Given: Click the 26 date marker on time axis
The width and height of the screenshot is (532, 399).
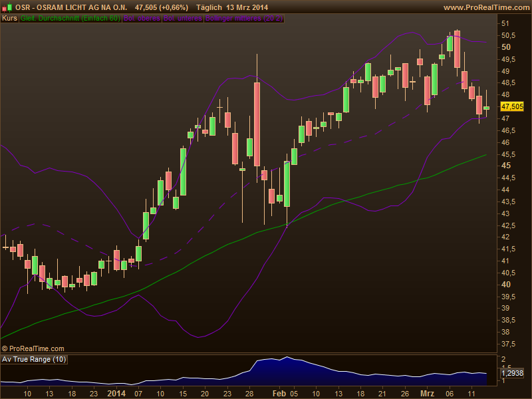Looking at the screenshot, I should (x=405, y=394).
